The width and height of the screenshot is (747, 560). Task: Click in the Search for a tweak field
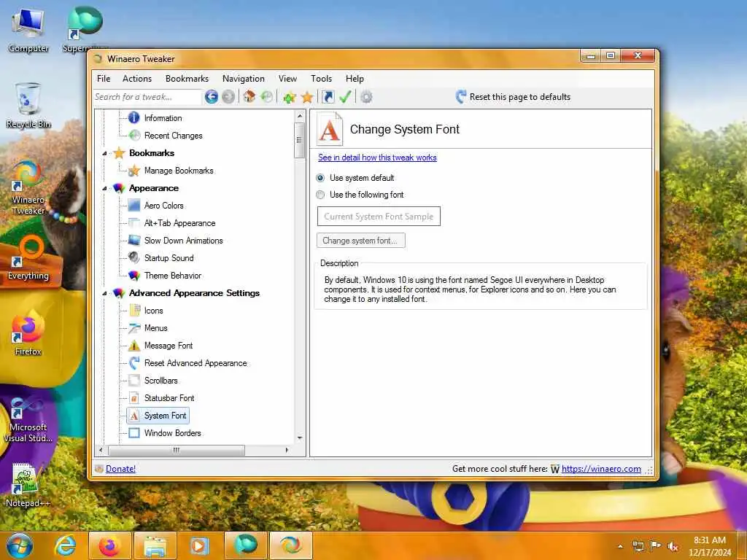click(147, 97)
